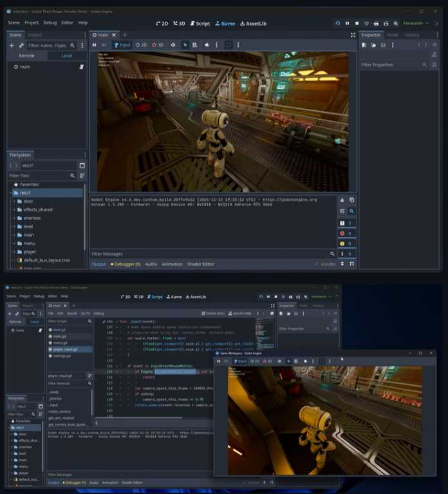Focus Filter Files field in top window FileSystem
Screen dimensions: 448x494
[42, 175]
